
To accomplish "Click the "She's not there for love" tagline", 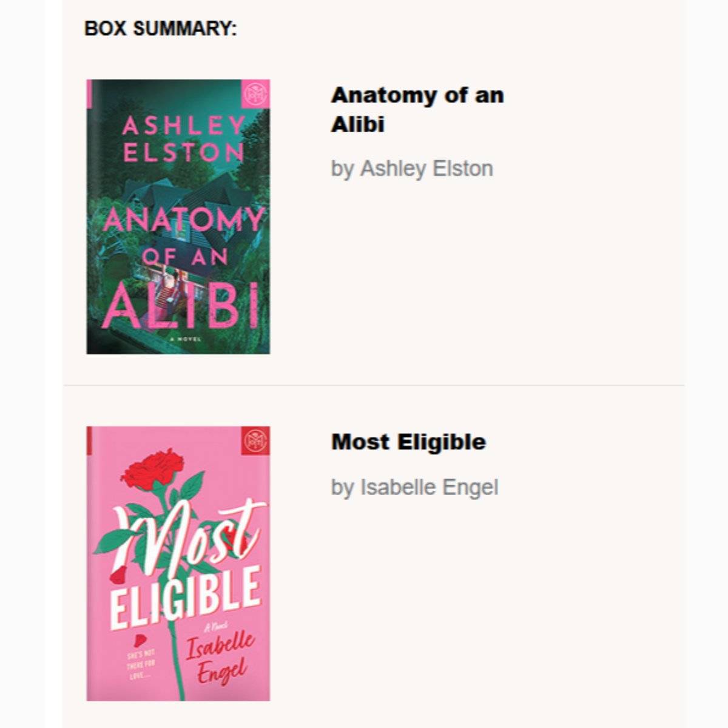I will tap(141, 665).
